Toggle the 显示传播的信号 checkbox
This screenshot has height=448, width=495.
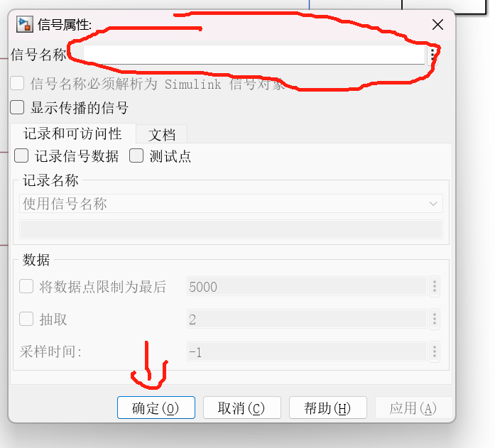[x=17, y=107]
